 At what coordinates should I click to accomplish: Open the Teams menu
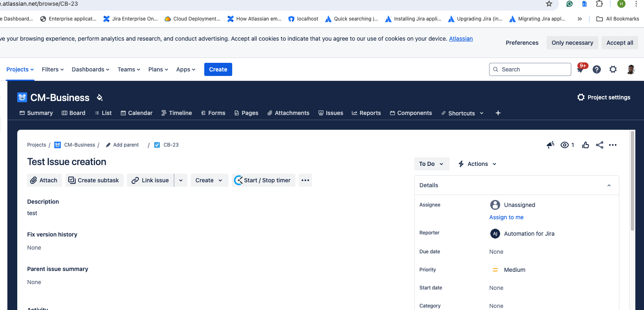tap(129, 69)
